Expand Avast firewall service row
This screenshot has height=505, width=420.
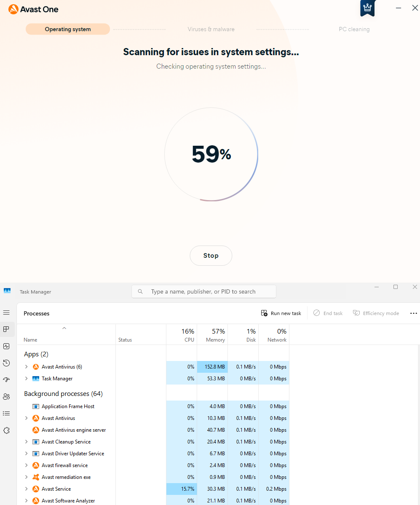click(27, 465)
